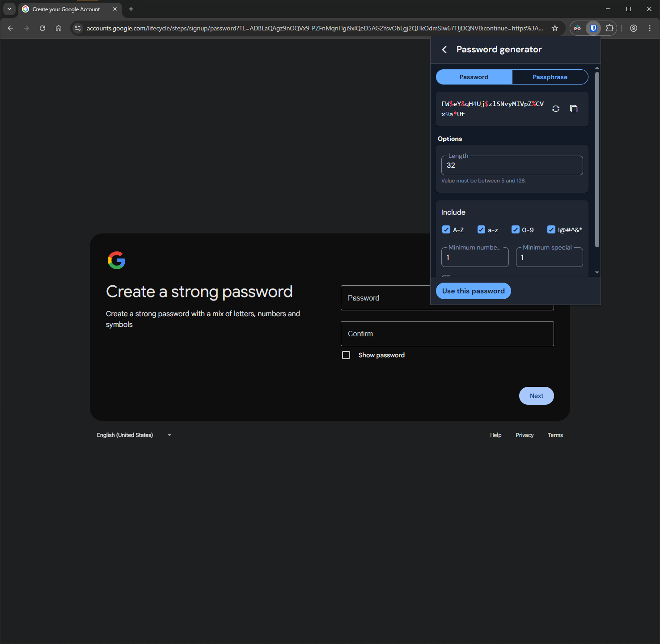The image size is (660, 644).
Task: Open the English (United States) language dropdown
Action: 134,435
